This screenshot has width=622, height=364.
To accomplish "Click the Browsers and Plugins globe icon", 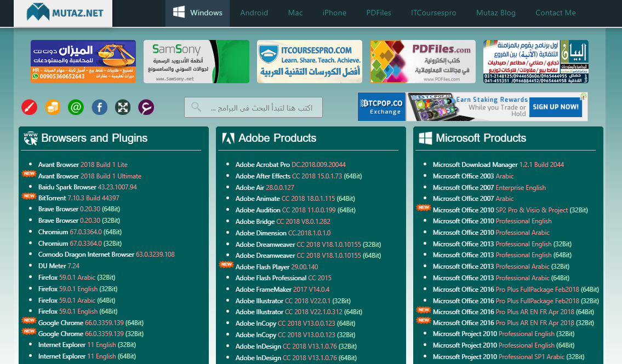I will tap(30, 138).
